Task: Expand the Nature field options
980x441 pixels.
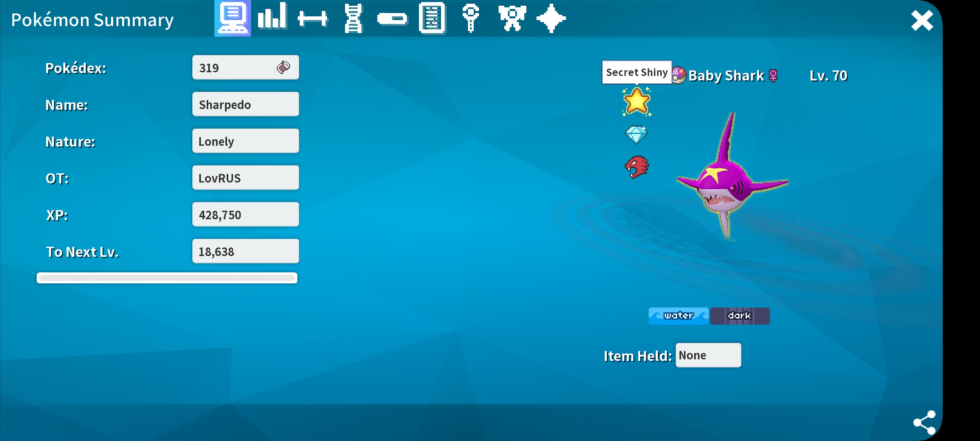Action: tap(245, 141)
